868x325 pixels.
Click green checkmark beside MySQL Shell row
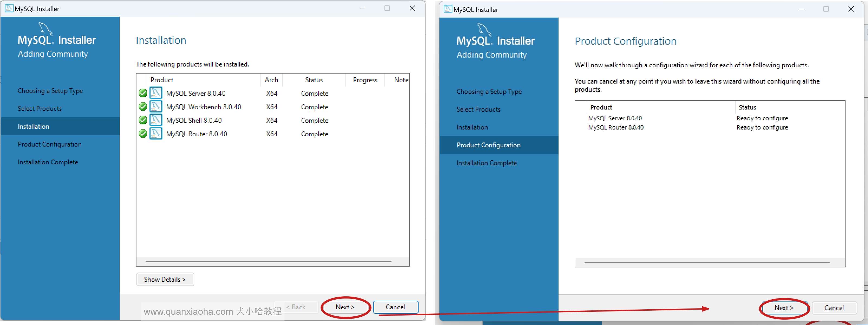(143, 120)
